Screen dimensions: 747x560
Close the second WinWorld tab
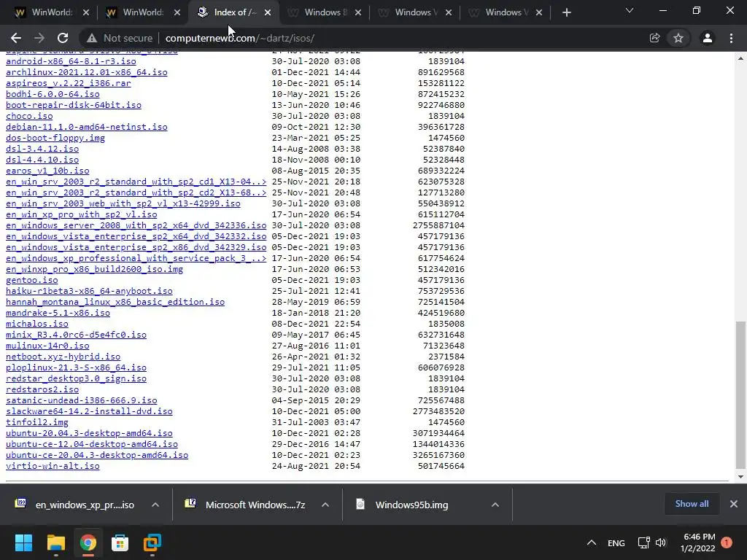177,12
